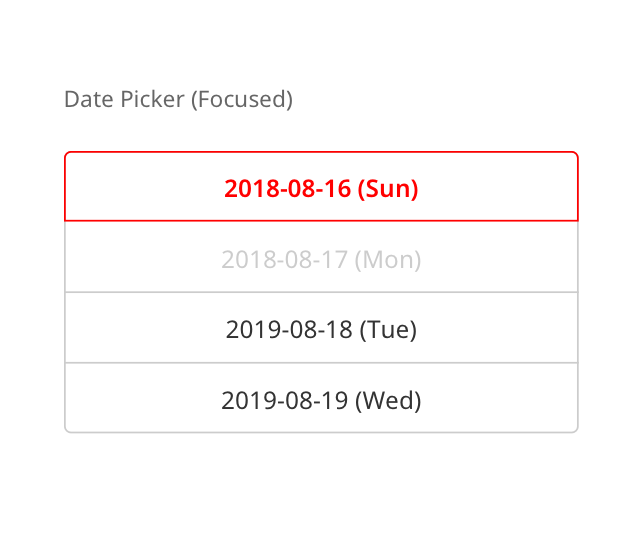Tap the "(Mon)" weekday text in gray
Viewport: 640px width, 542px height.
pos(389,260)
